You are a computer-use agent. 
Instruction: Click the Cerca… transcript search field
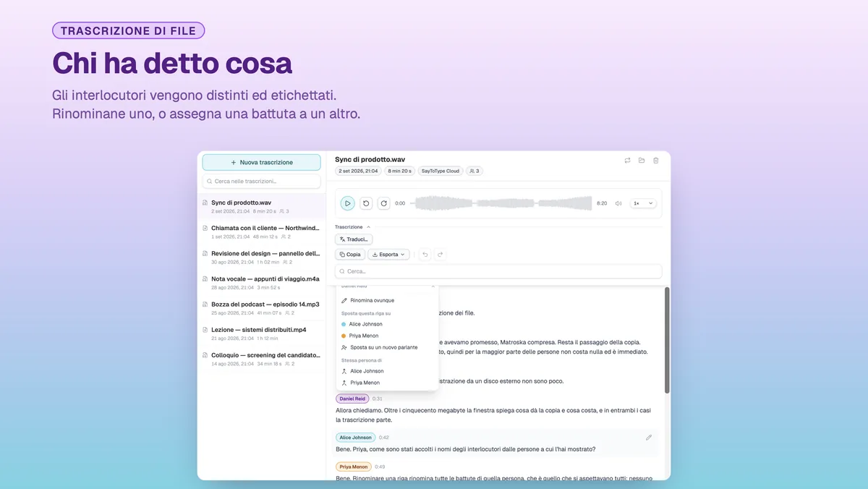498,271
